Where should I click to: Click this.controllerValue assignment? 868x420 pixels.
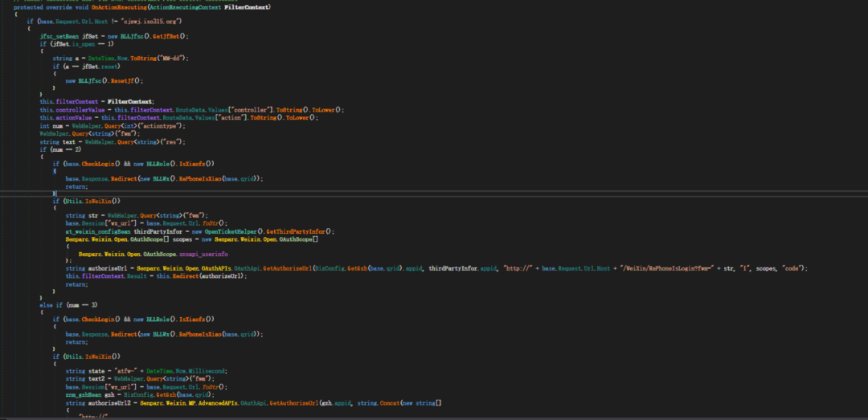71,109
